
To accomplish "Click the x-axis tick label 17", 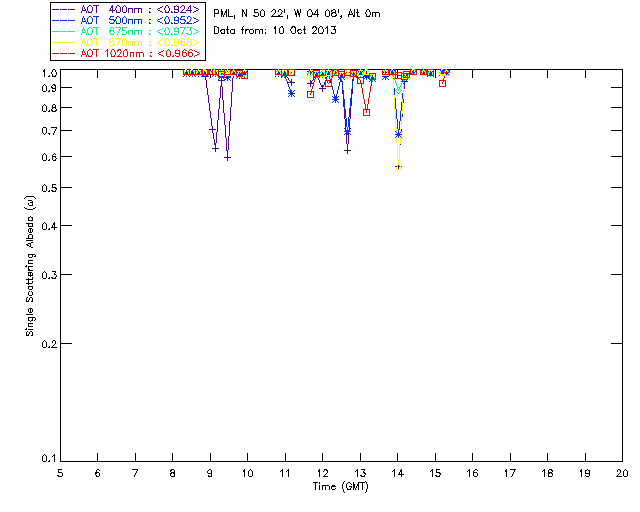I will pos(510,473).
